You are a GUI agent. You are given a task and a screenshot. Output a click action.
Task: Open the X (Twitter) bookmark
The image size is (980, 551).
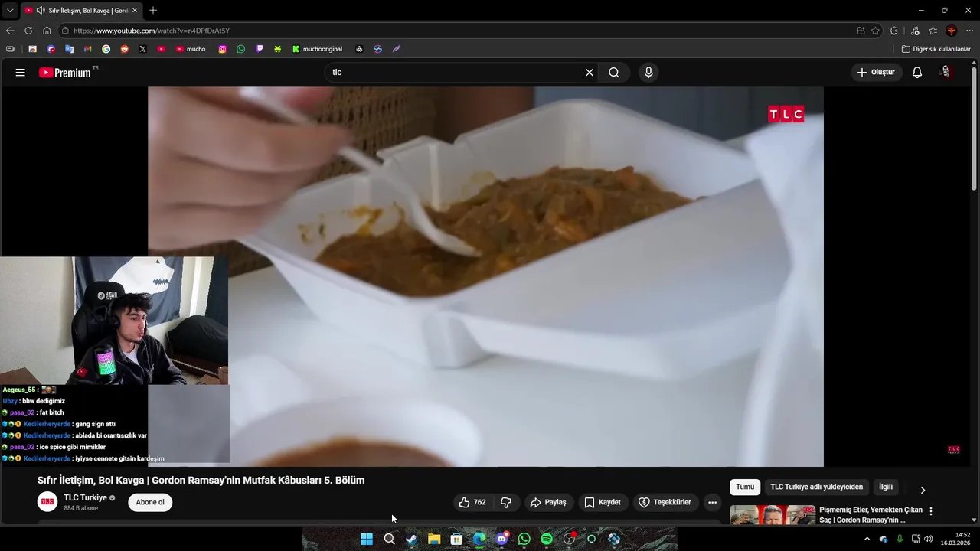[143, 49]
